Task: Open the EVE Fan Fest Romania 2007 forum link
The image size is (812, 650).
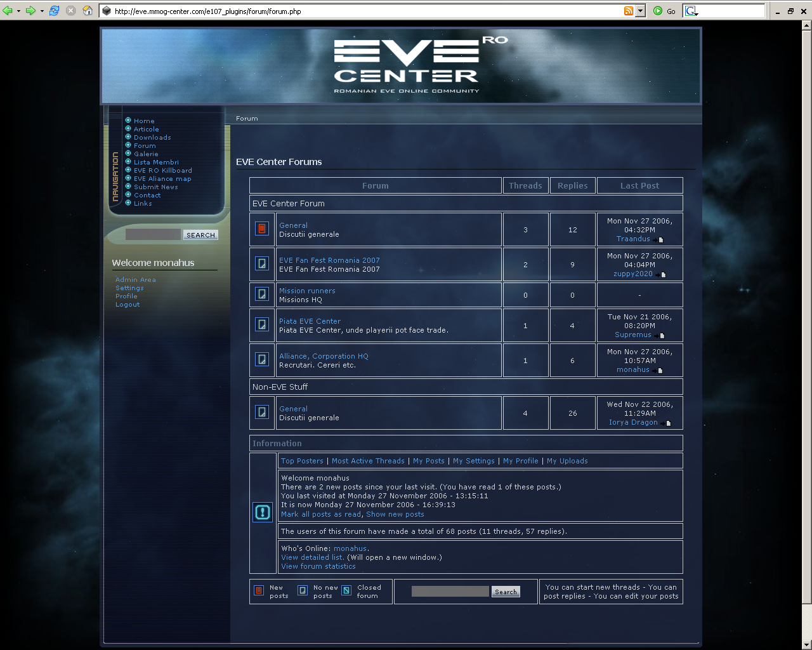Action: click(x=329, y=260)
